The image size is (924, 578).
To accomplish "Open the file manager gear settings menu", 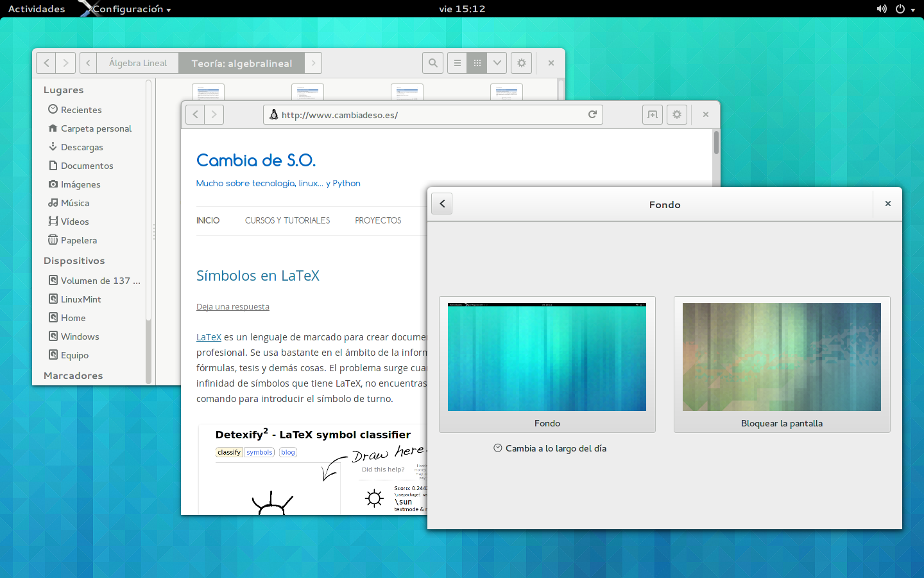I will pyautogui.click(x=522, y=63).
